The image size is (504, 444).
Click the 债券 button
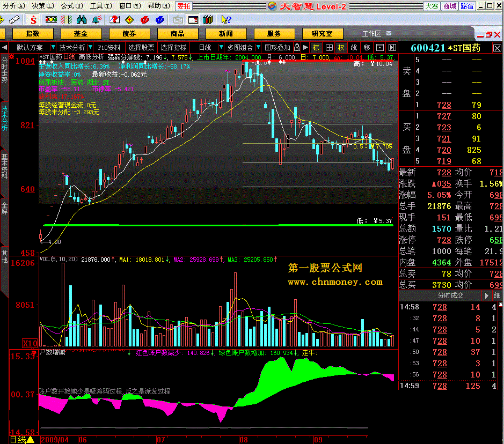(x=129, y=34)
